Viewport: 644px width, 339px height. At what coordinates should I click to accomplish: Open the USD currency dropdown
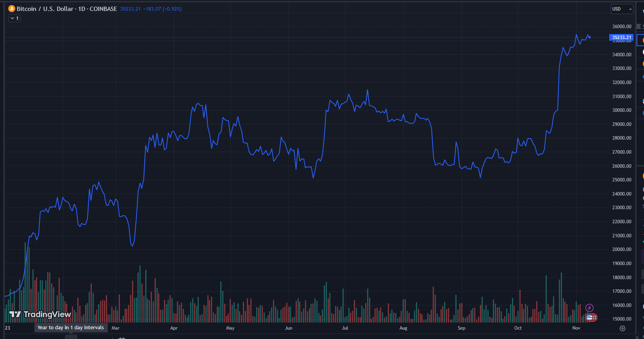[622, 9]
